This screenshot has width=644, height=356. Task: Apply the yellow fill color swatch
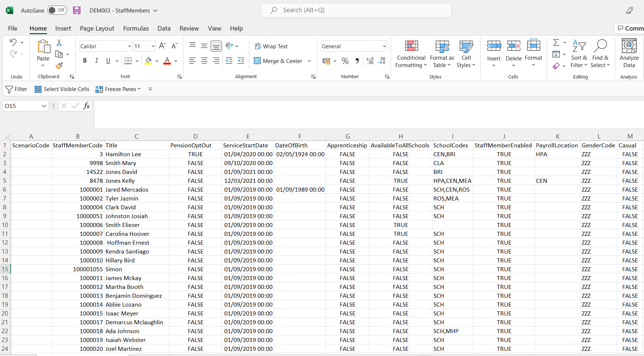point(148,61)
